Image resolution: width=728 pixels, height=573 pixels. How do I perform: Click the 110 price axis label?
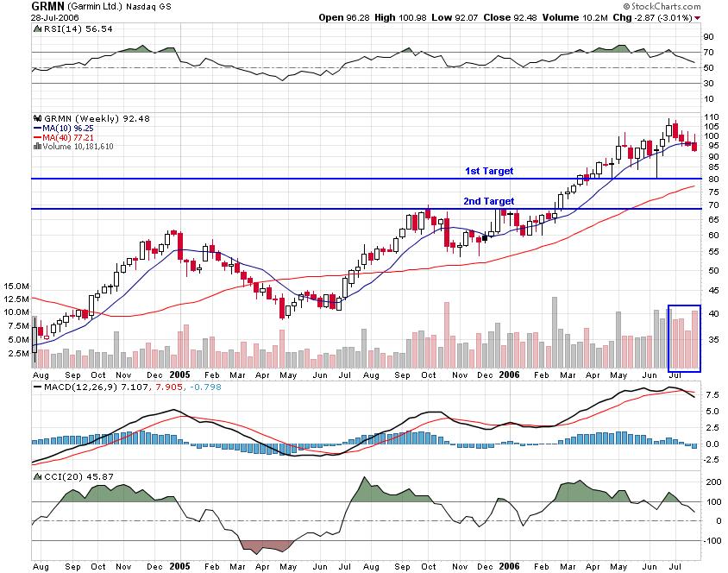[712, 117]
